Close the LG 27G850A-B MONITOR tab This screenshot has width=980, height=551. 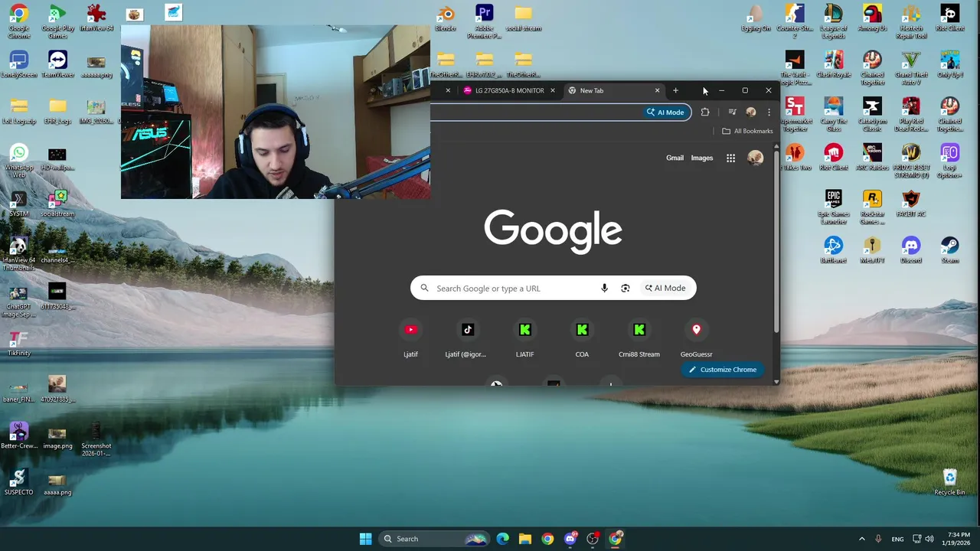(x=552, y=90)
